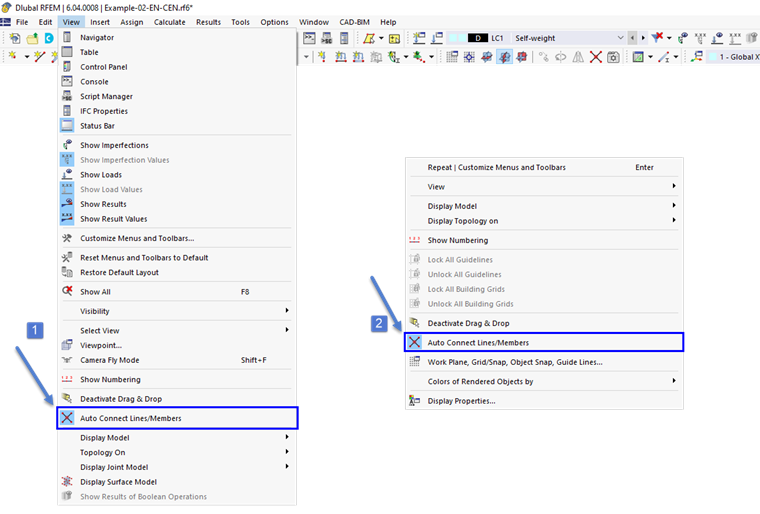Select the New Node tool icon
Viewport: 760px width, 514px height.
click(13, 57)
